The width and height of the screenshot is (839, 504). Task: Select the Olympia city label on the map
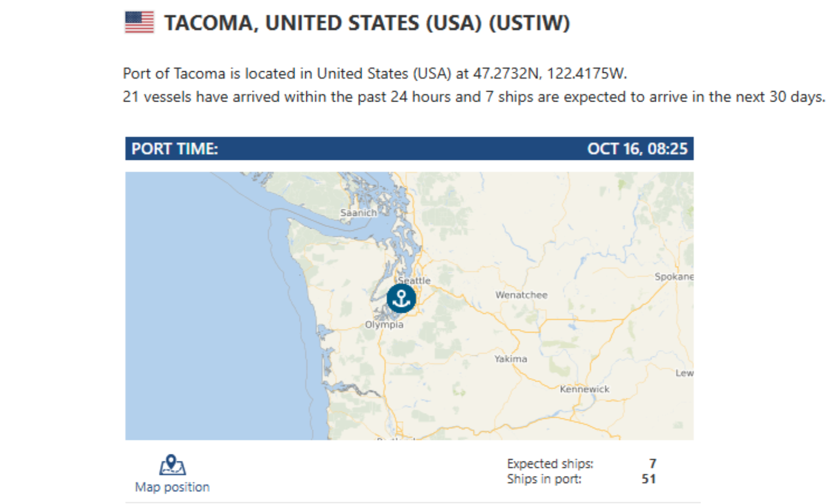click(x=384, y=324)
